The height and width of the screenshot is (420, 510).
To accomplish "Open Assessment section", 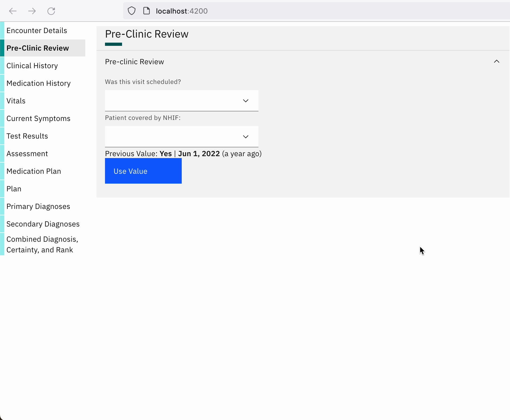I will [x=43, y=154].
